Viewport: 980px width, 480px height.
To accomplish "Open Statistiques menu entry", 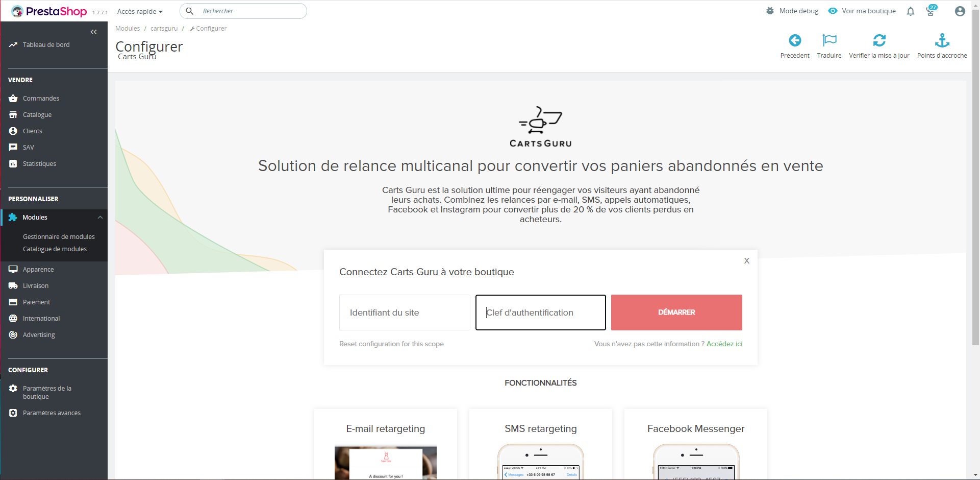I will pyautogui.click(x=39, y=164).
